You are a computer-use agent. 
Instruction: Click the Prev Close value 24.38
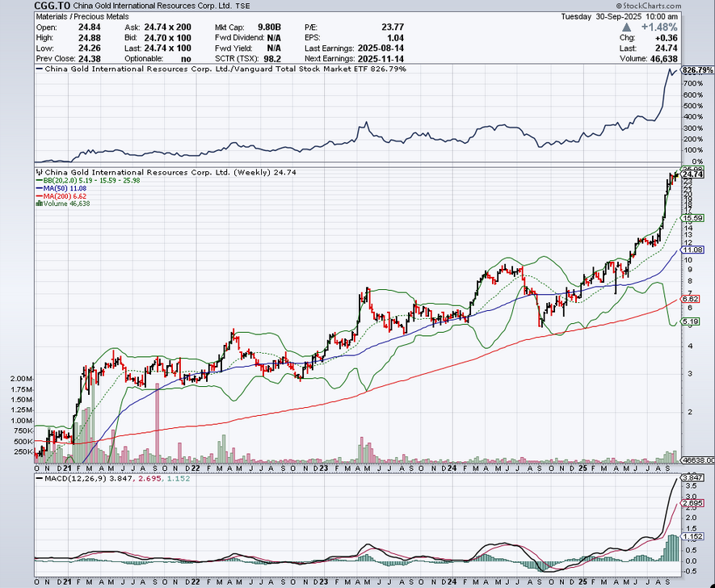click(x=90, y=59)
